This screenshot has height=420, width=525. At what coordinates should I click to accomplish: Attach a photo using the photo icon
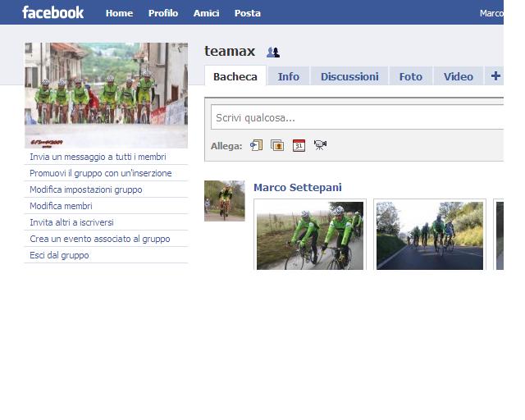click(x=277, y=145)
